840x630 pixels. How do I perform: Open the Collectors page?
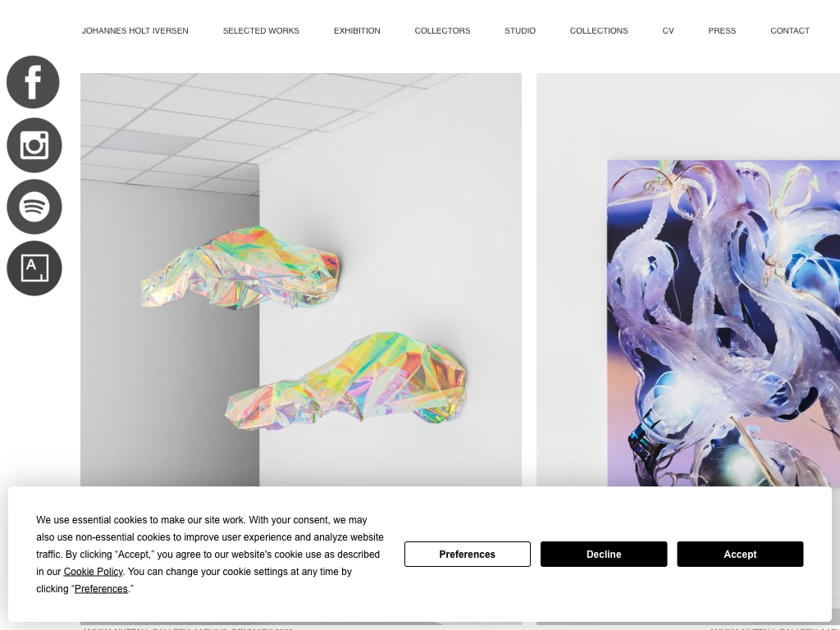pyautogui.click(x=442, y=31)
